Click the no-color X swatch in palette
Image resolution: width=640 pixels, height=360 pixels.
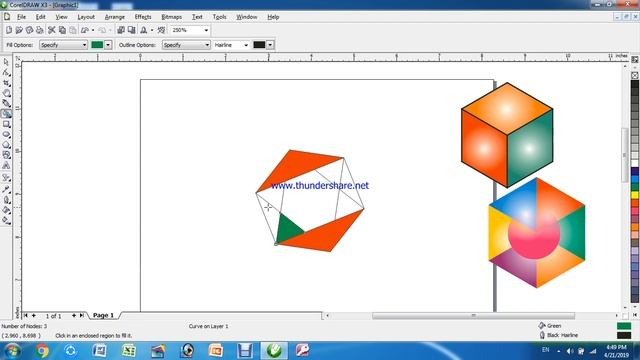click(x=635, y=76)
